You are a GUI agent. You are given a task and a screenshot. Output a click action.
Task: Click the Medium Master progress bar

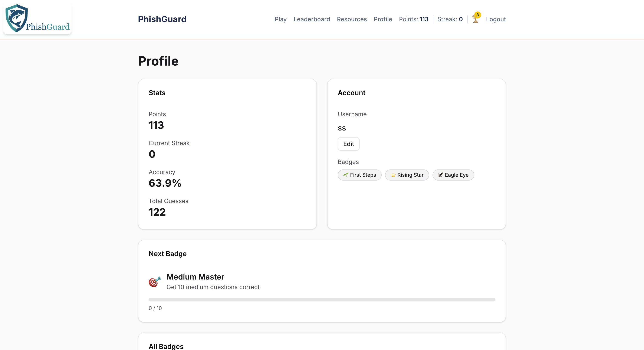click(x=322, y=300)
